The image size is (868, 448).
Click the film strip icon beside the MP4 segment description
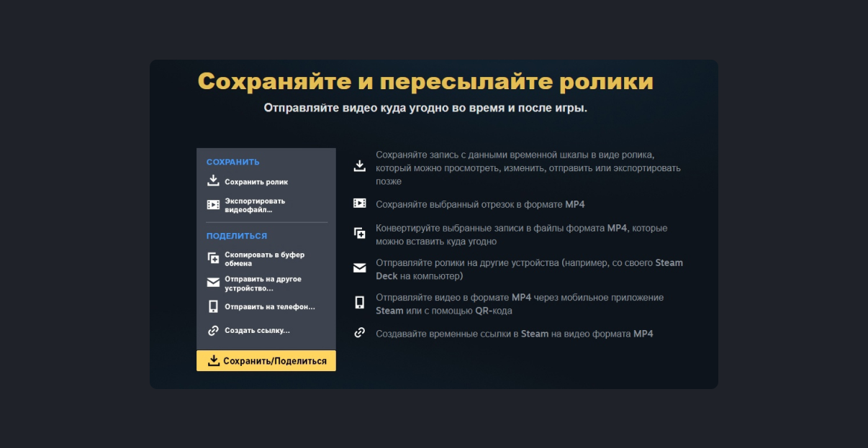360,204
